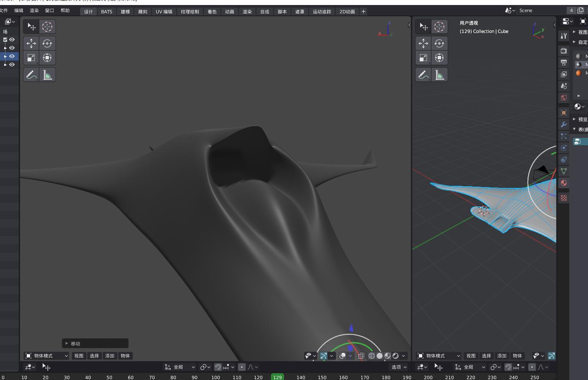
Task: Select the Move tool in left viewport
Action: (31, 43)
